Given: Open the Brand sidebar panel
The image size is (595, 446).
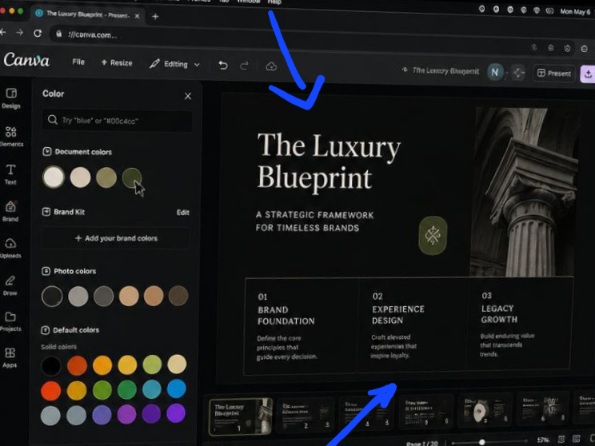Looking at the screenshot, I should 11,211.
